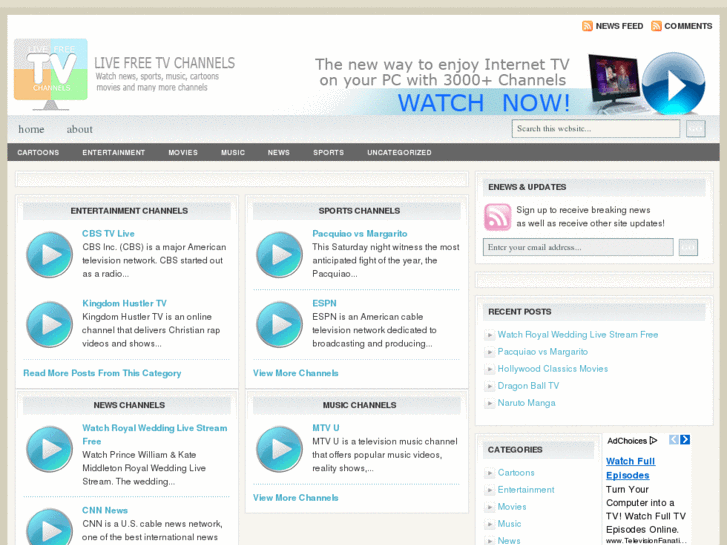Open the MTV U title link
727x545 pixels.
(x=325, y=428)
